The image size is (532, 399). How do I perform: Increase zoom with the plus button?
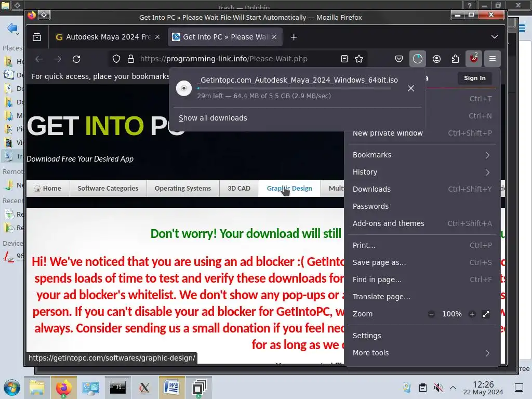472,314
